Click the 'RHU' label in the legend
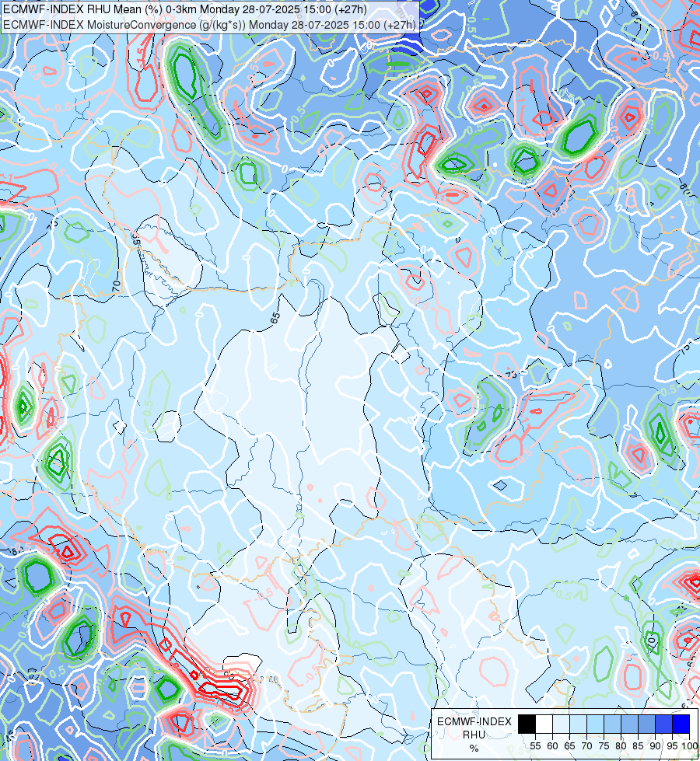Screen dimensions: 700x761 [x=474, y=735]
